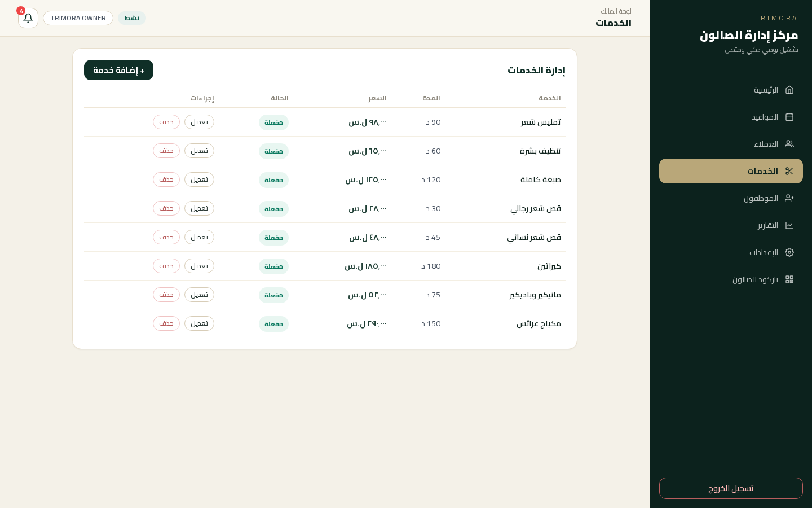Delete صبغة كاملة service
The height and width of the screenshot is (508, 812).
pos(166,179)
